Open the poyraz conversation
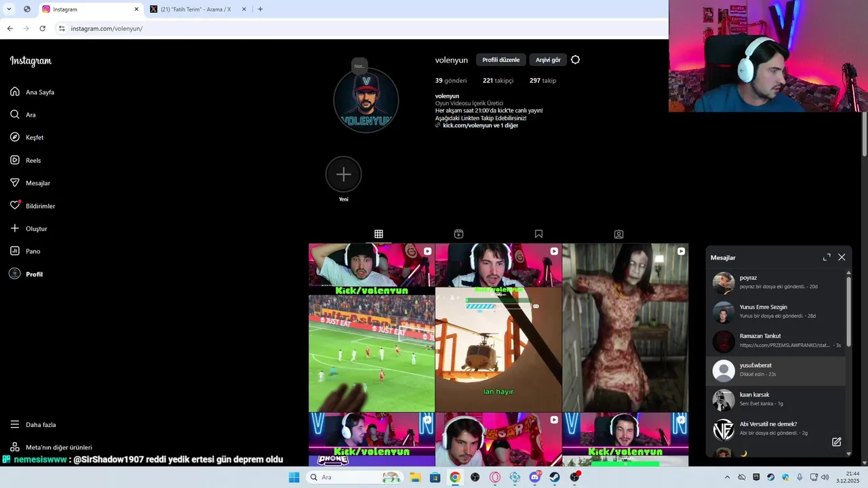 (776, 283)
